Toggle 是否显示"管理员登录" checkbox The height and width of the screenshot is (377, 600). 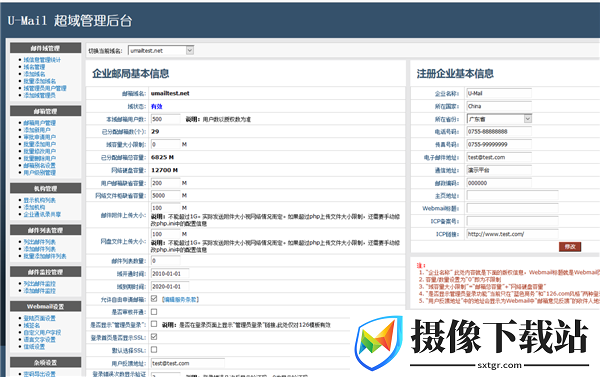pos(154,324)
